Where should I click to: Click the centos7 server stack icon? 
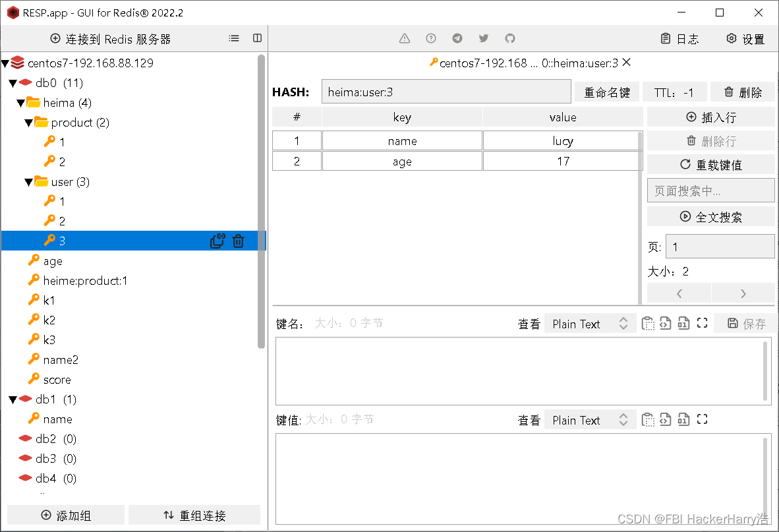point(17,63)
